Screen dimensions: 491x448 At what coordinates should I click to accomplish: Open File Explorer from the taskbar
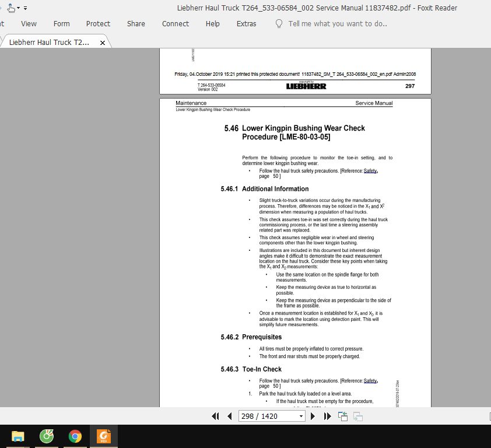17,436
